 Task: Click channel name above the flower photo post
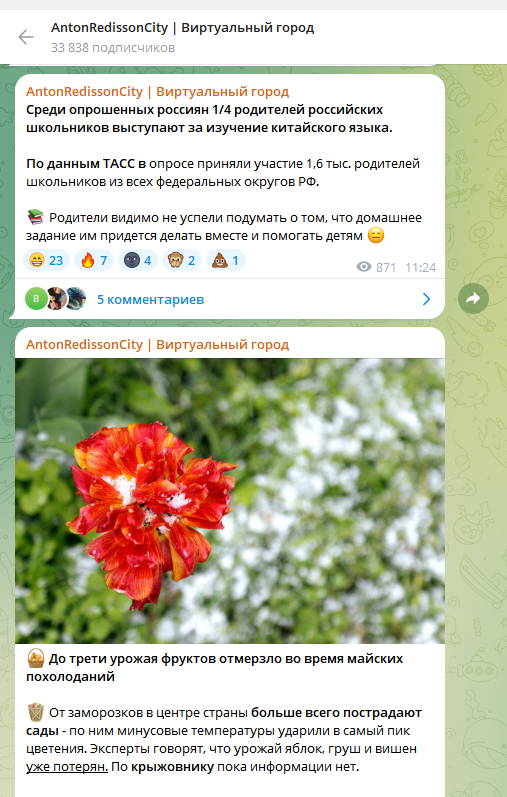[157, 345]
